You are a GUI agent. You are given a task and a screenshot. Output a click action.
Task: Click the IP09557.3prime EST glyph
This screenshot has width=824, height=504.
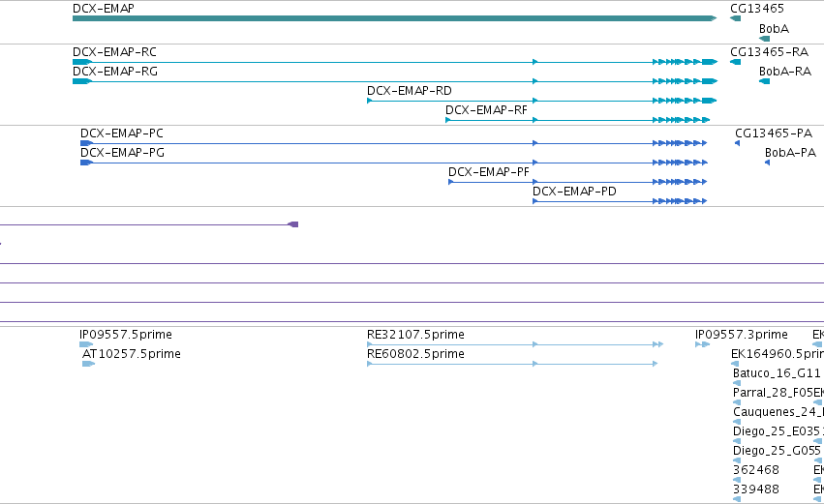703,344
